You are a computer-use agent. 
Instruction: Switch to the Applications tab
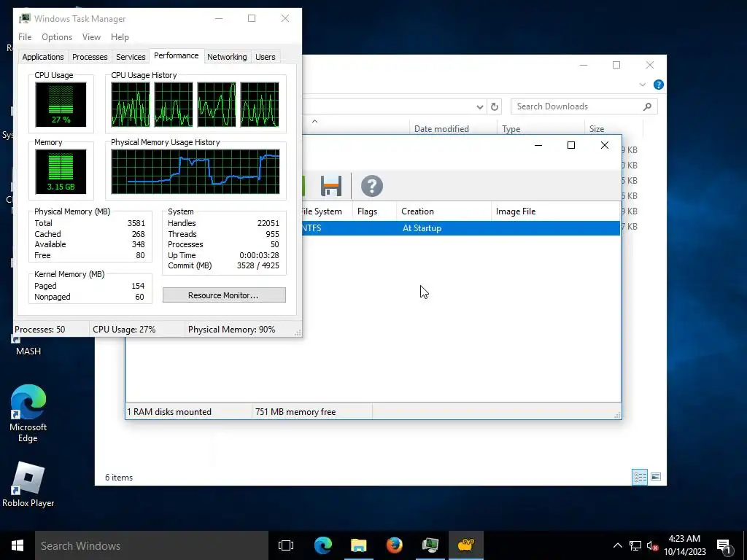[x=43, y=57]
